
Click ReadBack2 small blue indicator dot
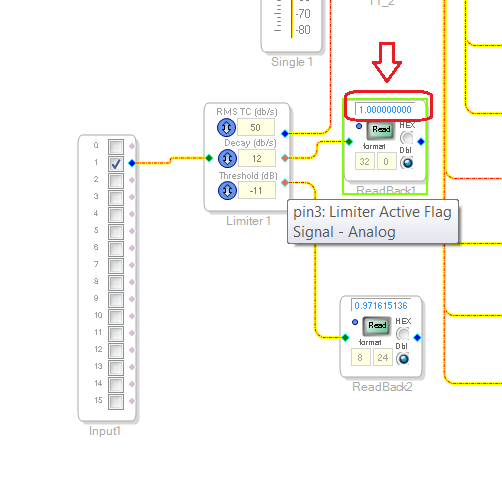pyautogui.click(x=355, y=322)
